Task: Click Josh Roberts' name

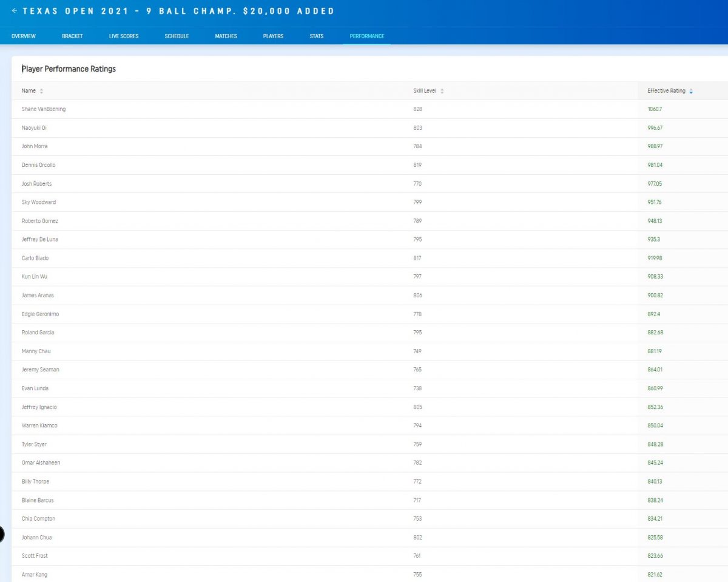Action: [37, 184]
